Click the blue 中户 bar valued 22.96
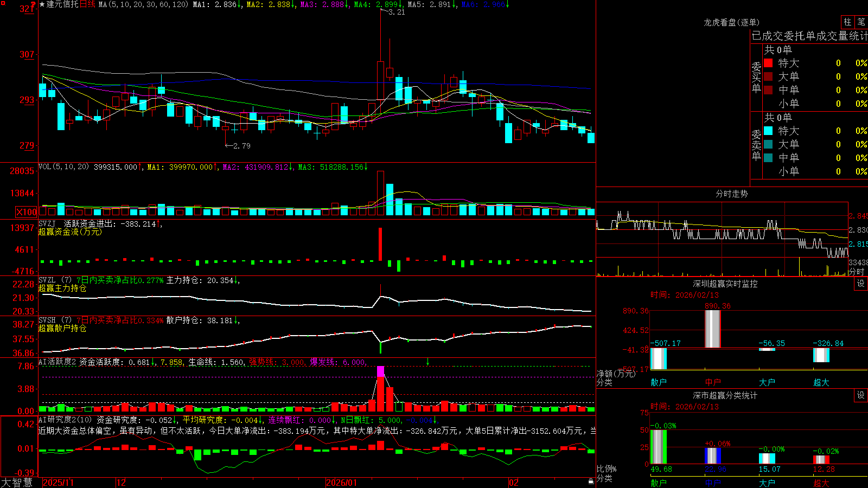The height and width of the screenshot is (488, 868). [x=713, y=456]
